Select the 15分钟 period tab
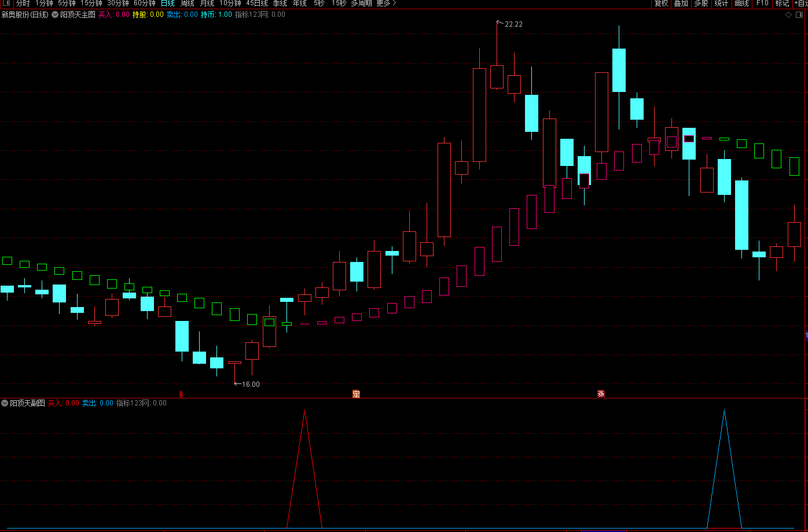 click(91, 3)
